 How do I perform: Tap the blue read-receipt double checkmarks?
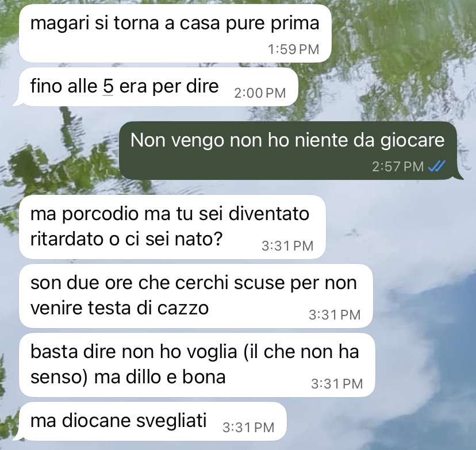tap(436, 166)
